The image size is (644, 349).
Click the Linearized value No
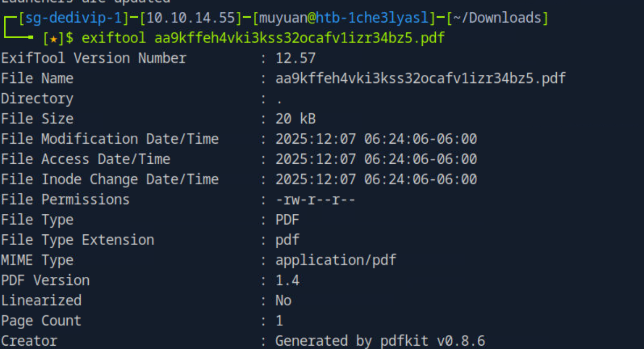[x=284, y=301]
